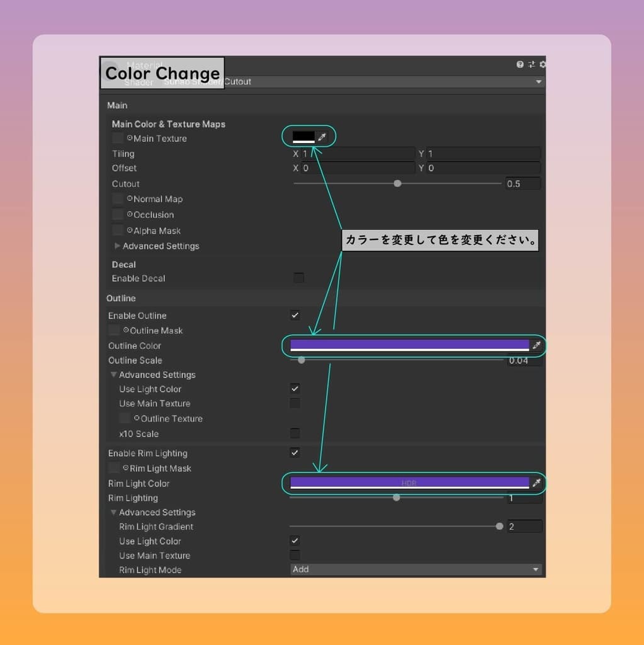Image resolution: width=644 pixels, height=645 pixels.
Task: Select texture picker circle for Occlusion
Action: pos(130,214)
